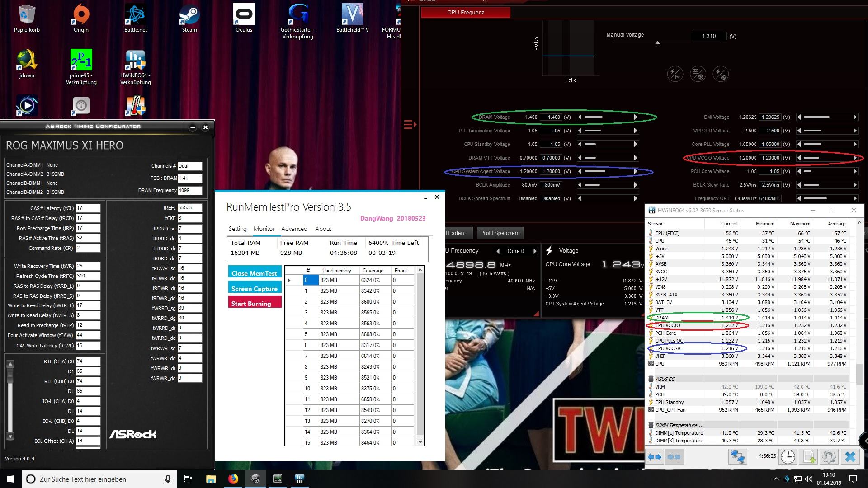
Task: Click BCLK Spread Spectrum right arrow
Action: pos(636,198)
